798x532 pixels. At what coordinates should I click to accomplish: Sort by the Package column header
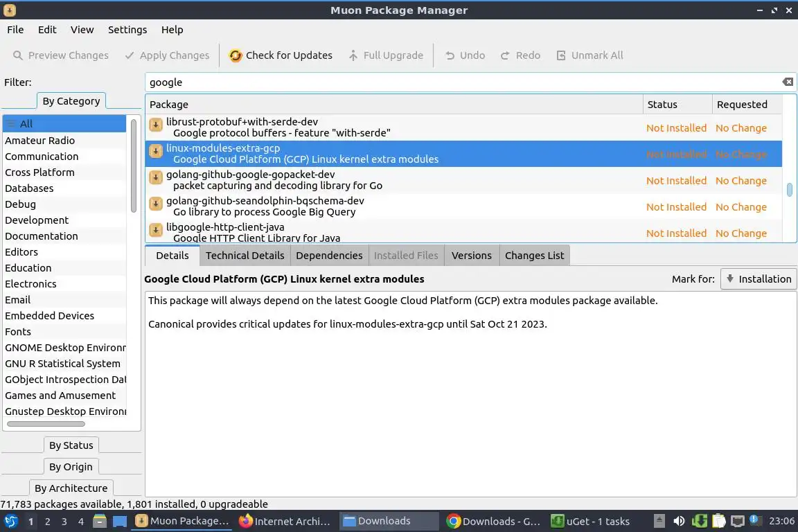(394, 105)
